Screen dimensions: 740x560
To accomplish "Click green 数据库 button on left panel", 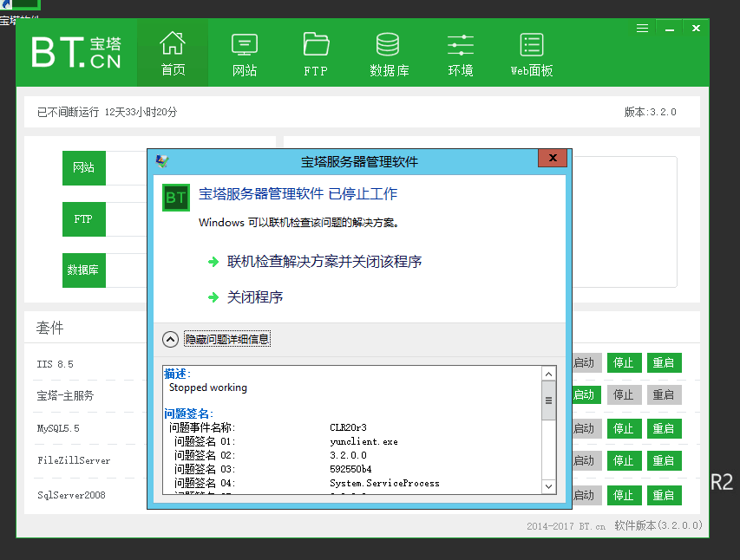I will [84, 270].
